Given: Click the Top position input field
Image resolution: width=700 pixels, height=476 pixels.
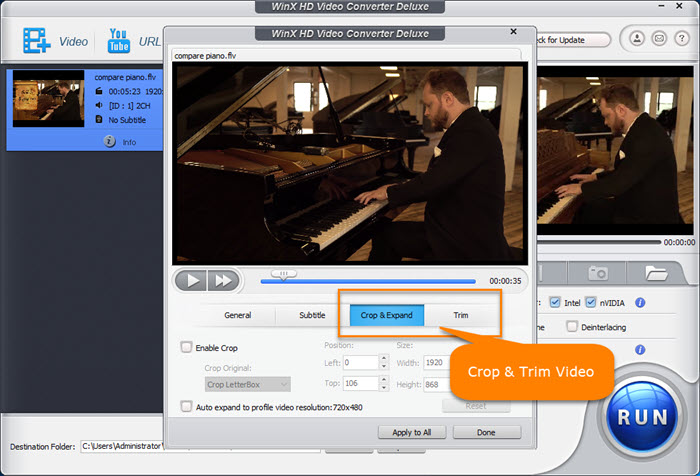Looking at the screenshot, I should click(x=360, y=383).
